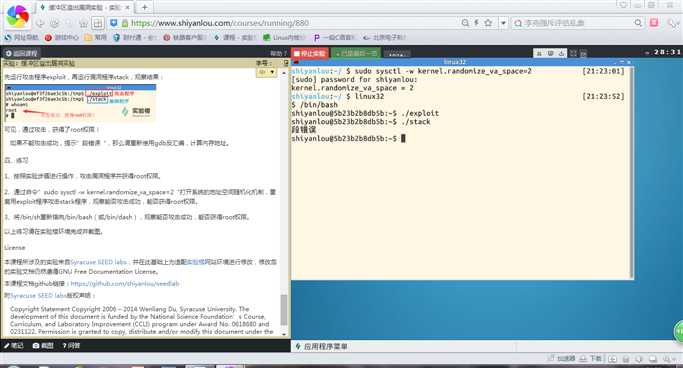Click the download icon in white toolbar group

561,53
